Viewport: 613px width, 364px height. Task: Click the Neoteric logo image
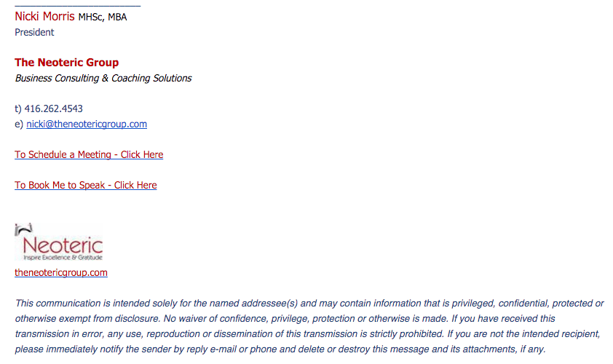point(59,242)
